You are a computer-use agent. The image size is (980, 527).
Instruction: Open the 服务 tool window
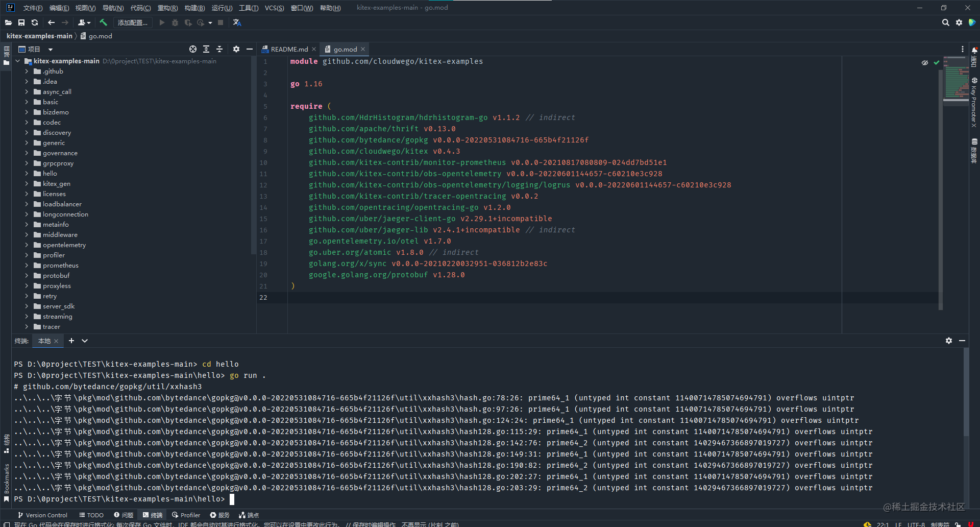click(220, 515)
